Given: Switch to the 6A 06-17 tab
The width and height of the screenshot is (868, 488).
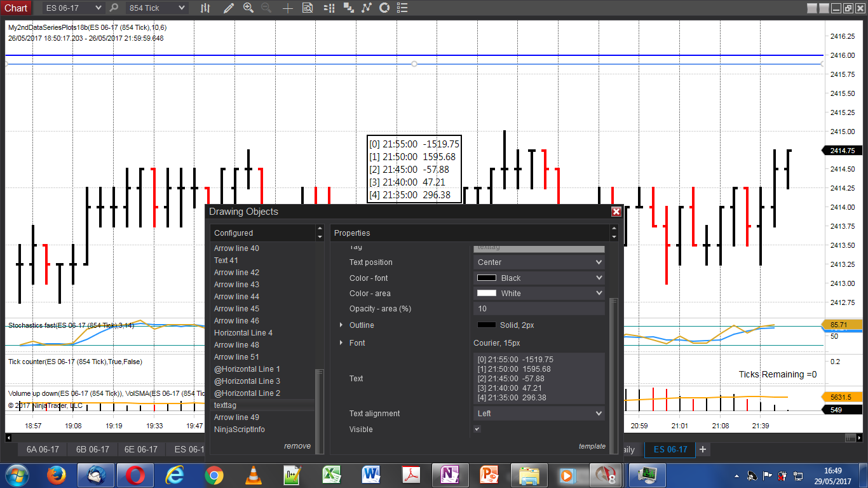Looking at the screenshot, I should [x=43, y=449].
